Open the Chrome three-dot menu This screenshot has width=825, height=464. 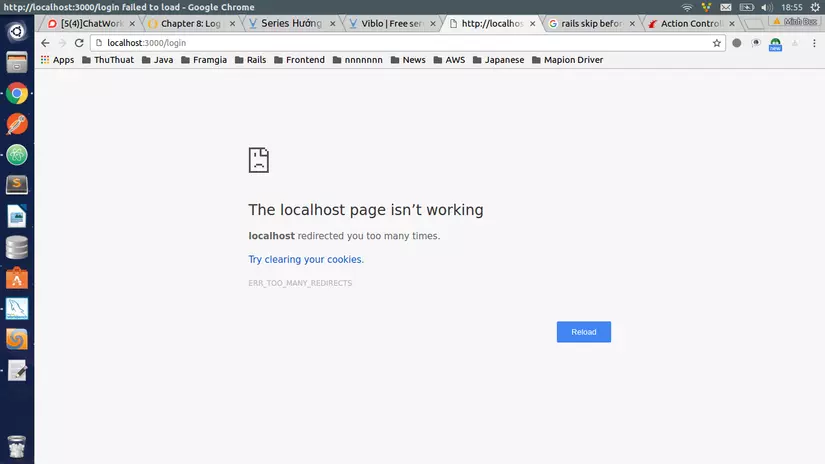point(814,43)
